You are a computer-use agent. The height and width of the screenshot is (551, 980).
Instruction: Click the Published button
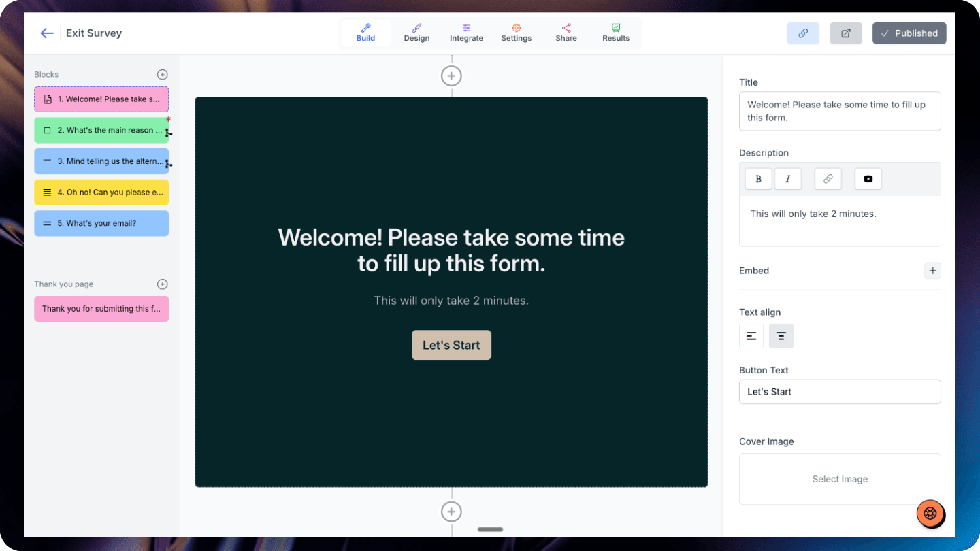(909, 33)
